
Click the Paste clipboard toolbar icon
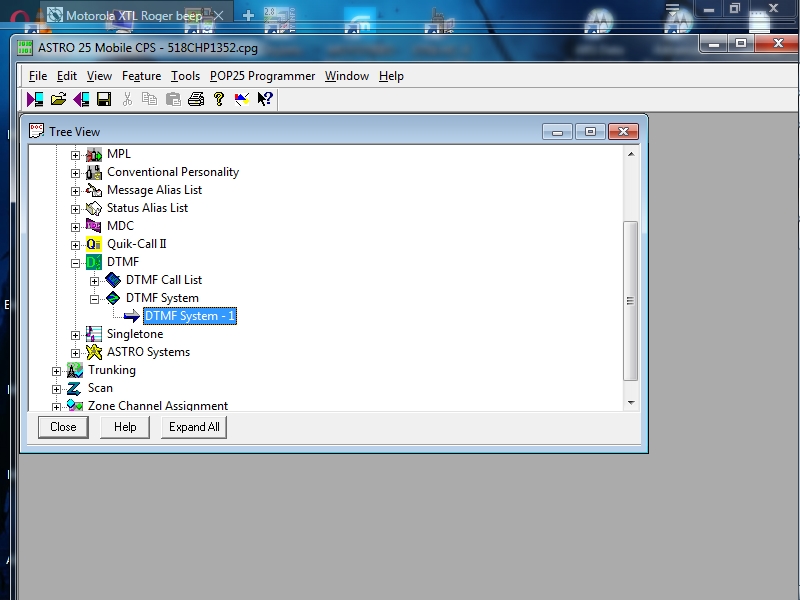[x=173, y=99]
